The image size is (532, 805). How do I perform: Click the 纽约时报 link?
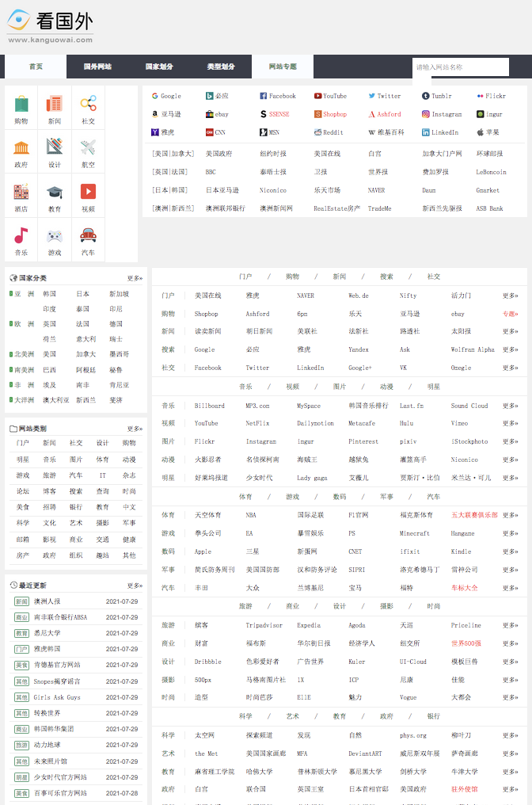273,154
